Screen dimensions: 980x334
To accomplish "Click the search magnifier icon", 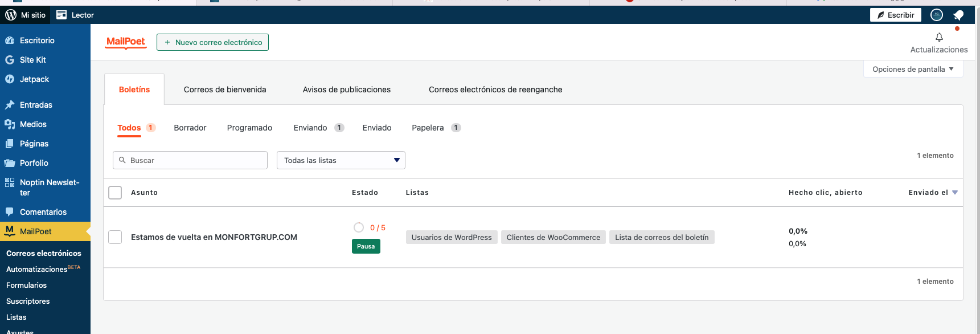I will [122, 160].
